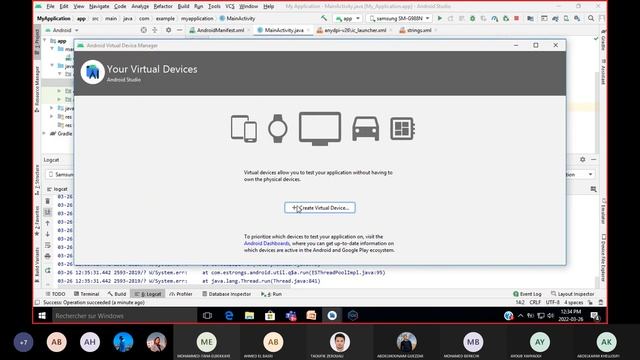This screenshot has height=360, width=640.
Task: Open Microsoft Store from the taskbar
Action: pyautogui.click(x=270, y=316)
